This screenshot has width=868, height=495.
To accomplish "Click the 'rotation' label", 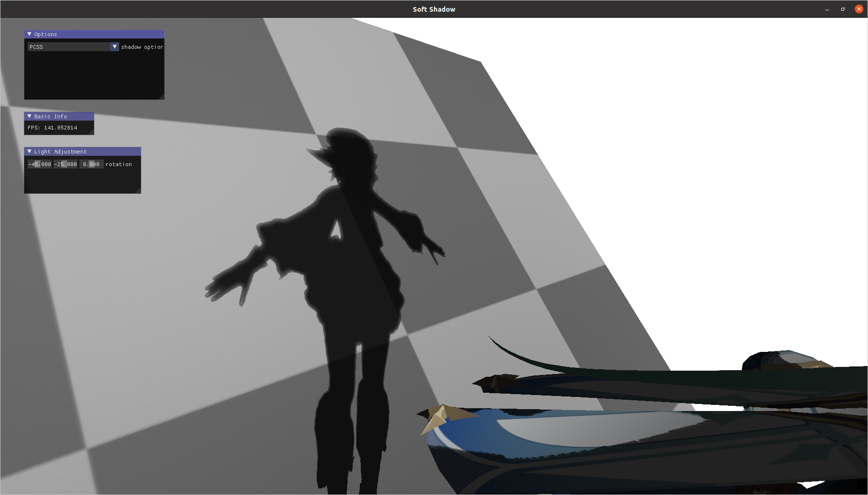I will 119,164.
